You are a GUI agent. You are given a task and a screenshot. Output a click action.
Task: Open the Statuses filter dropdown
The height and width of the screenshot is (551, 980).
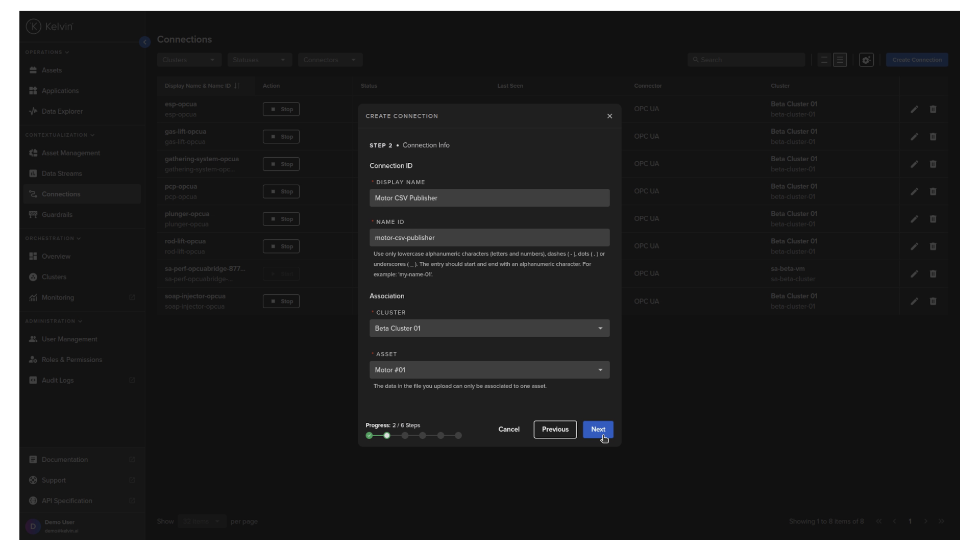(x=259, y=60)
